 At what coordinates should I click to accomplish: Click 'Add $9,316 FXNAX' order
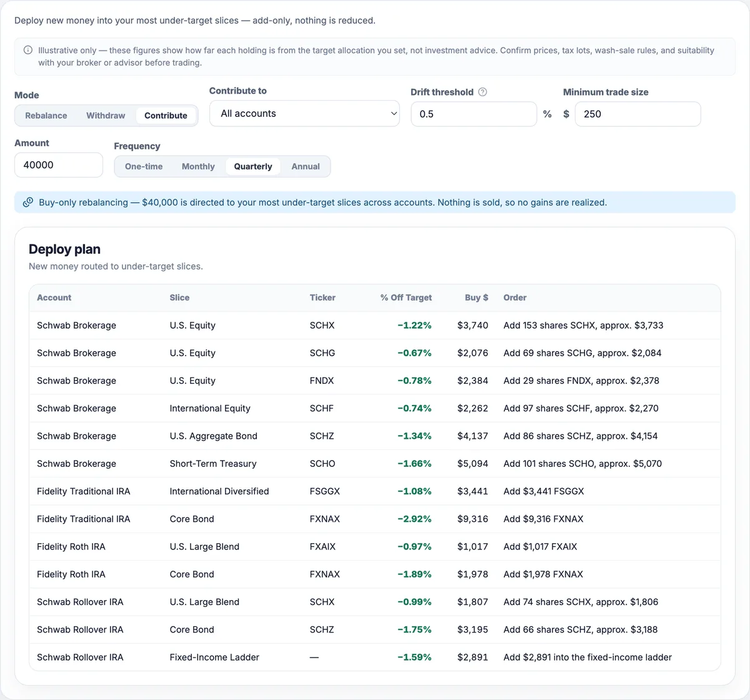[543, 519]
